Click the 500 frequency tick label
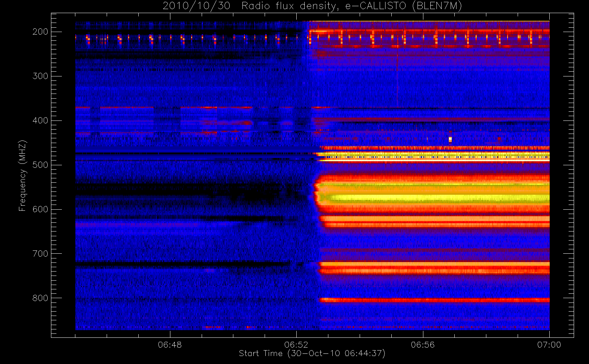 pos(40,165)
